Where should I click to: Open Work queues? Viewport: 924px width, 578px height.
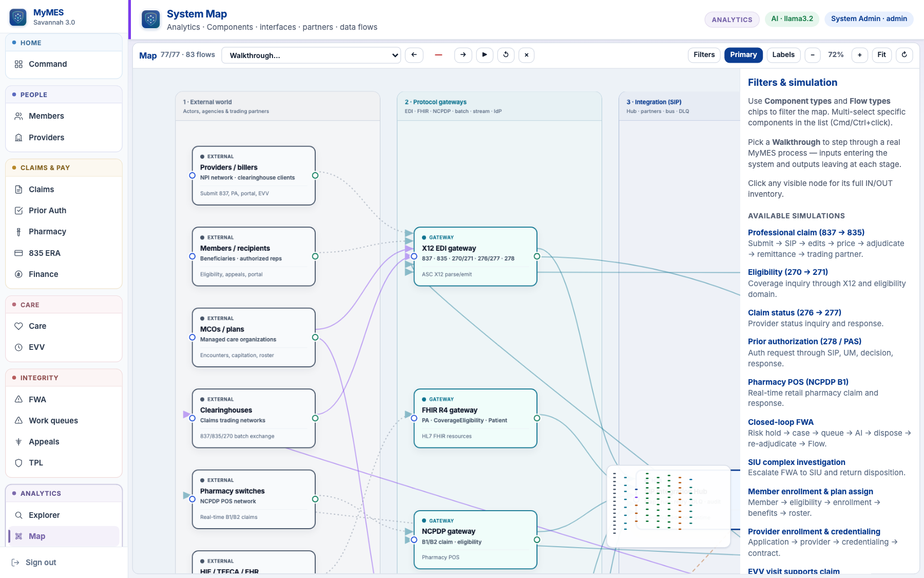64,421
